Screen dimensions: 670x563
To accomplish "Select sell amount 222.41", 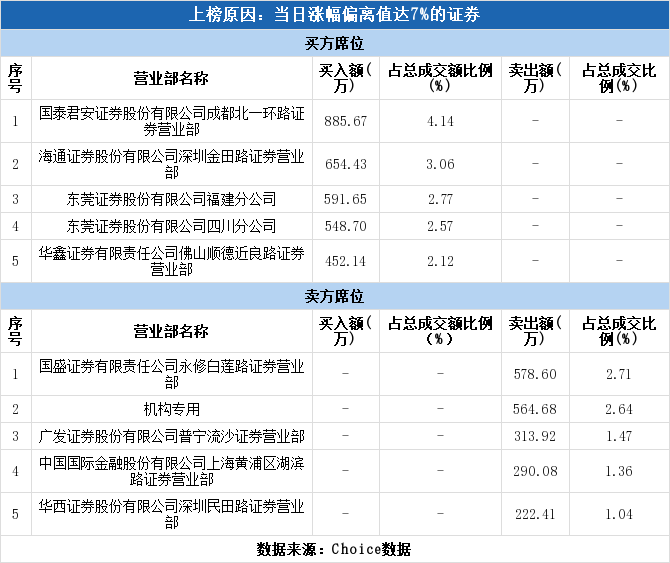I will (535, 514).
